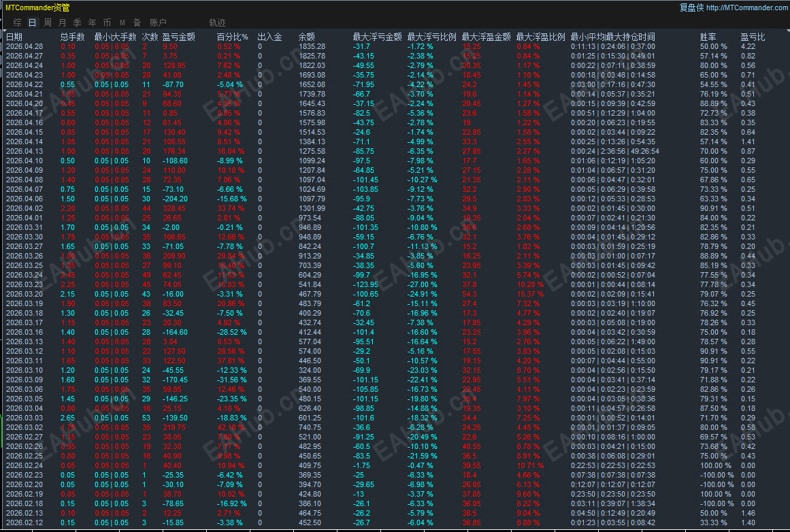Click the MTCommander资管 window title
The height and width of the screenshot is (532, 790).
(37, 7)
